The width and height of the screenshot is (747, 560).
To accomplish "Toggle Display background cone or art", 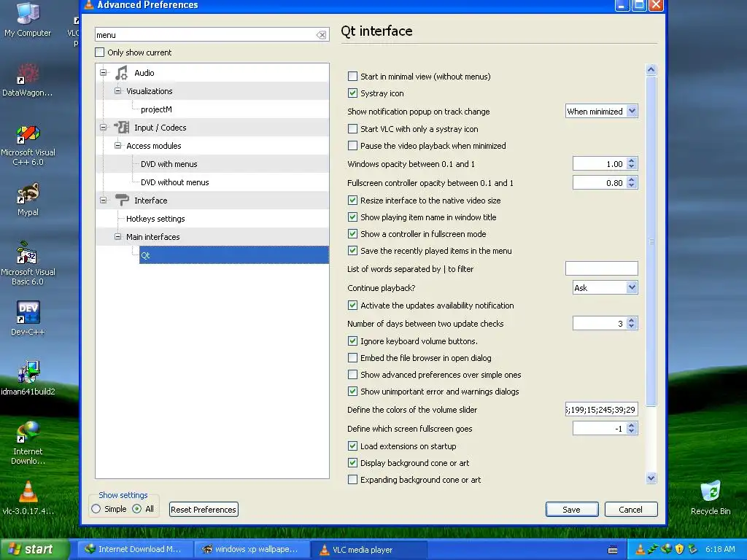I will point(352,463).
